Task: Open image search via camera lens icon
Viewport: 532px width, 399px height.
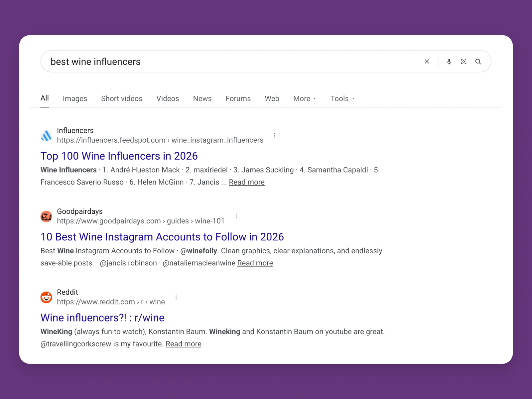Action: [x=464, y=62]
